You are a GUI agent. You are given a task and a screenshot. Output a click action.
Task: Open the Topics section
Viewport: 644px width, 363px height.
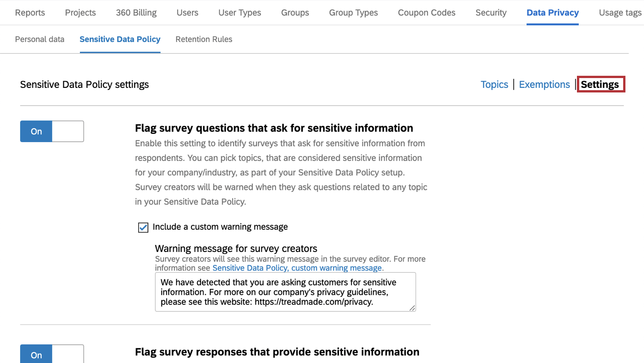[x=494, y=84]
